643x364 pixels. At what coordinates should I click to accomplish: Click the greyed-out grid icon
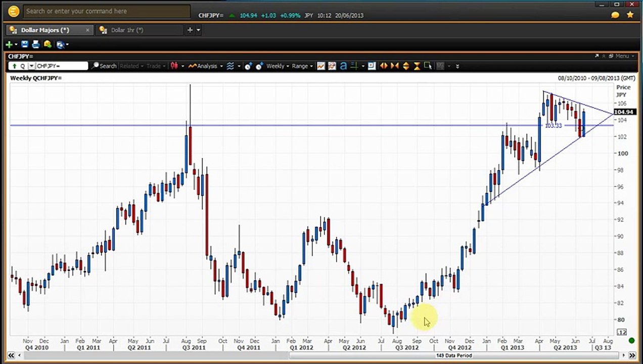[440, 66]
